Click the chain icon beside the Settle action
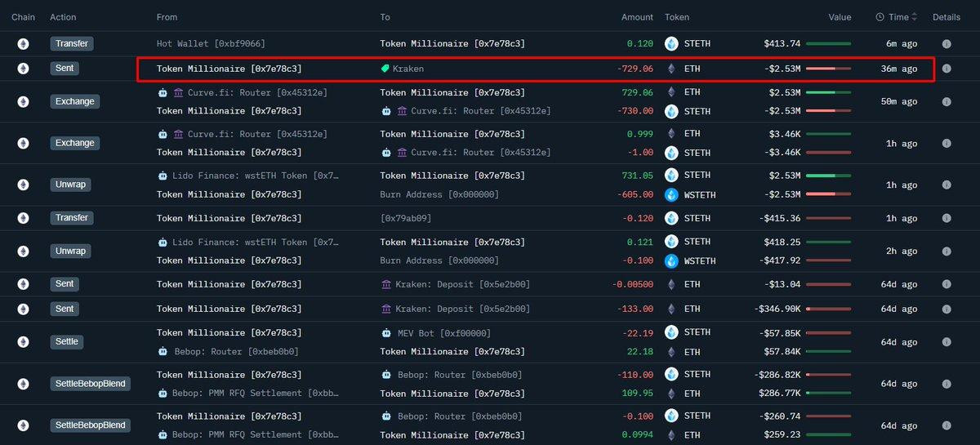This screenshot has width=980, height=445. pos(23,342)
